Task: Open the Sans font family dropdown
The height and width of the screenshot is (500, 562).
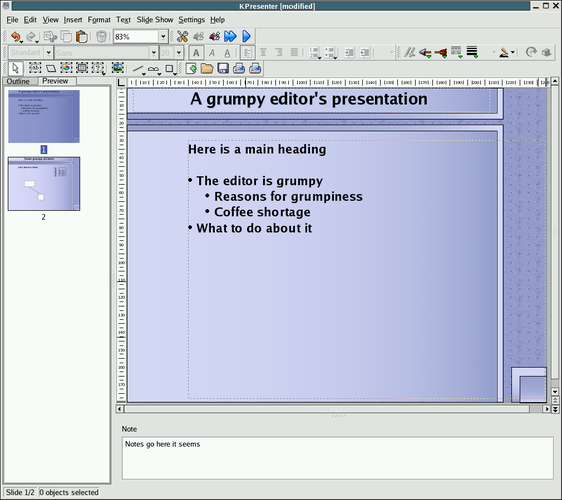Action: [x=153, y=53]
